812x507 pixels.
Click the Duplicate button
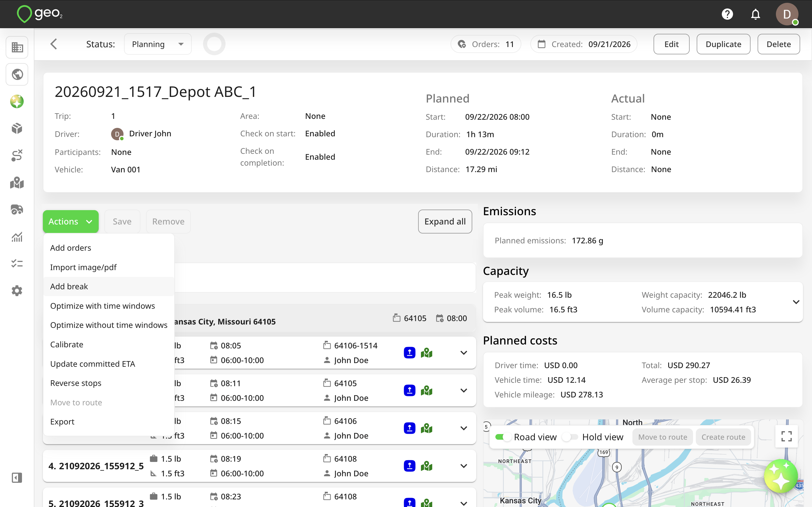tap(723, 44)
